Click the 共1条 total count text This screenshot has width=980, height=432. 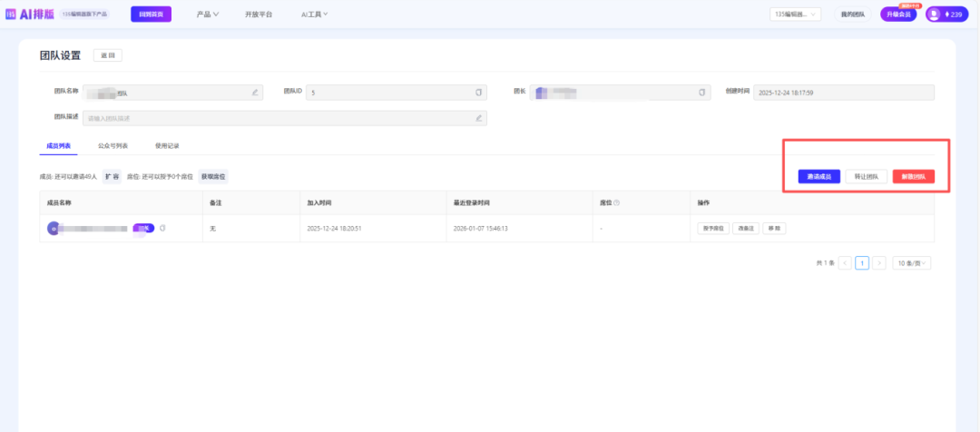click(x=825, y=263)
